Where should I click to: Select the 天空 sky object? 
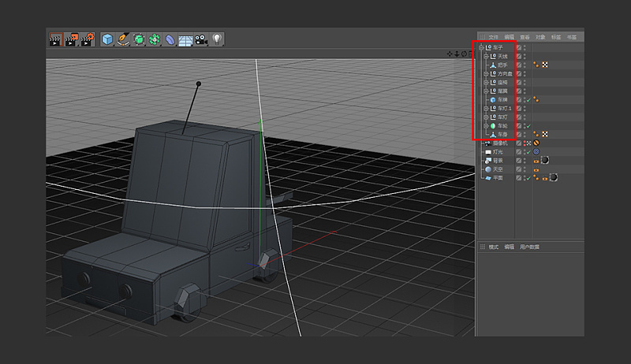coord(498,169)
